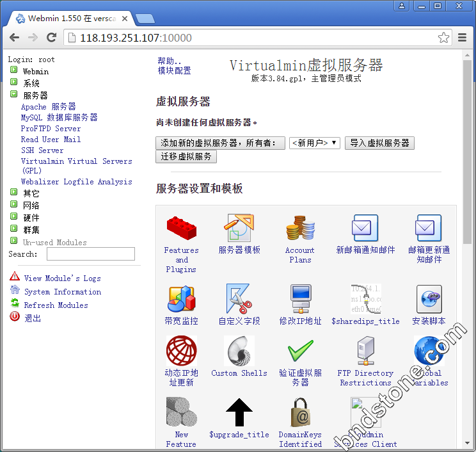Expand the 网络 category
The height and width of the screenshot is (452, 476).
click(14, 204)
